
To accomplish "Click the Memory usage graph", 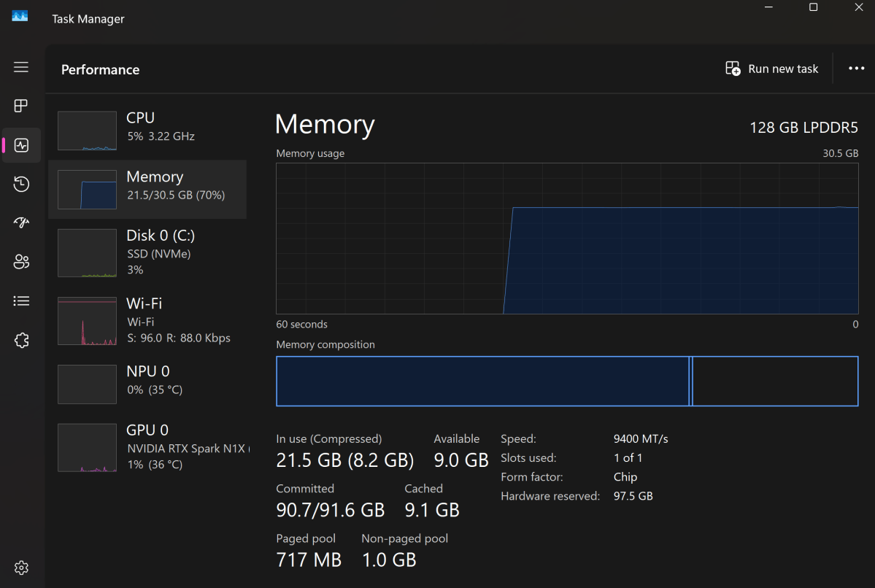I will 567,239.
